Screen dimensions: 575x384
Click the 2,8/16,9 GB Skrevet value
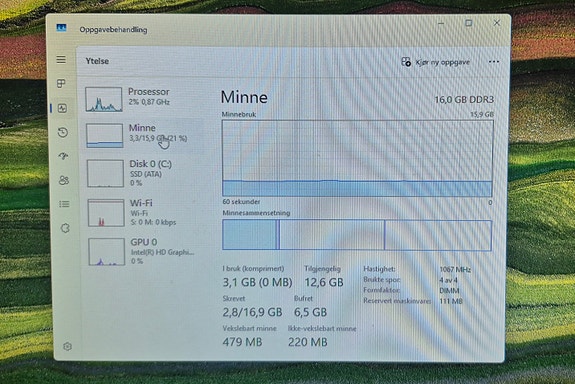tap(252, 312)
